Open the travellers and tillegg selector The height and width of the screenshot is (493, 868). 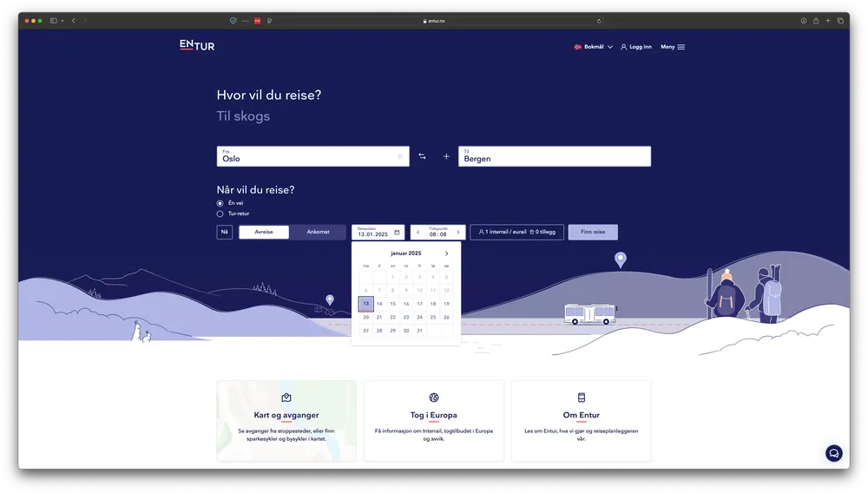pos(516,233)
